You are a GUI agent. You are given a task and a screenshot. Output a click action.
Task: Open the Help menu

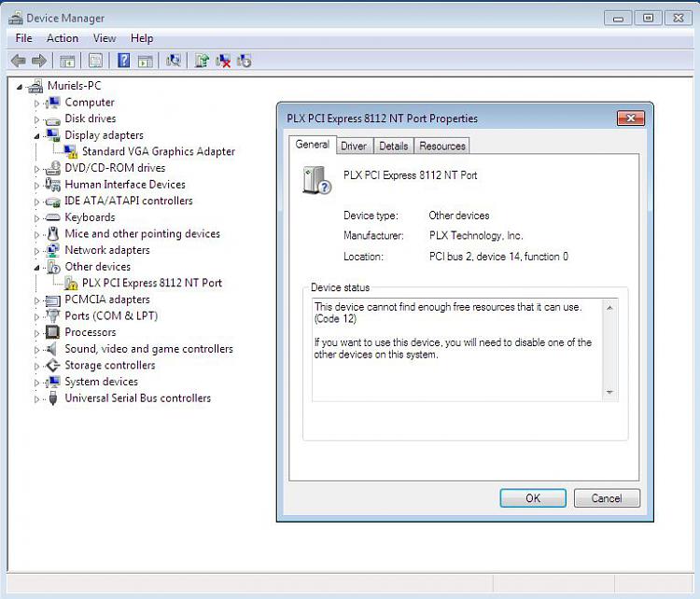[142, 38]
